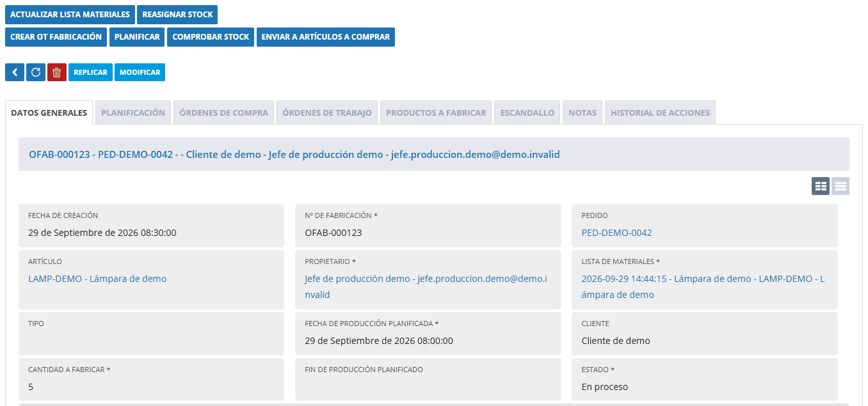868x406 pixels.
Task: Select the Datos Generales tab
Action: click(49, 113)
